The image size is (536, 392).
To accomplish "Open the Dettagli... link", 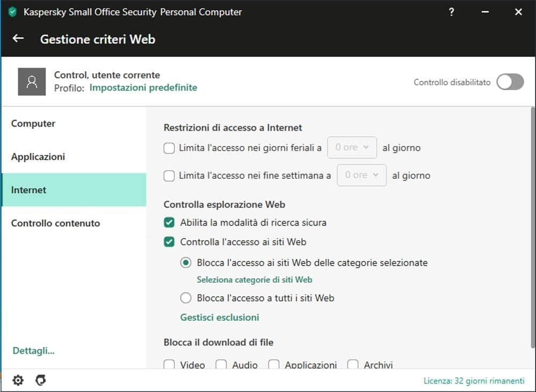I will pos(33,351).
